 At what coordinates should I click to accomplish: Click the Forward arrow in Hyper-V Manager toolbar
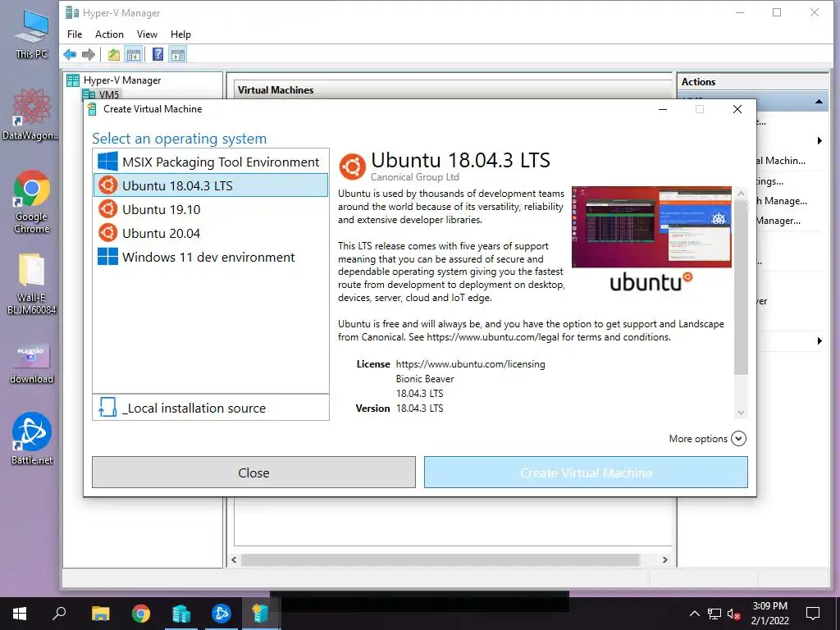click(89, 54)
